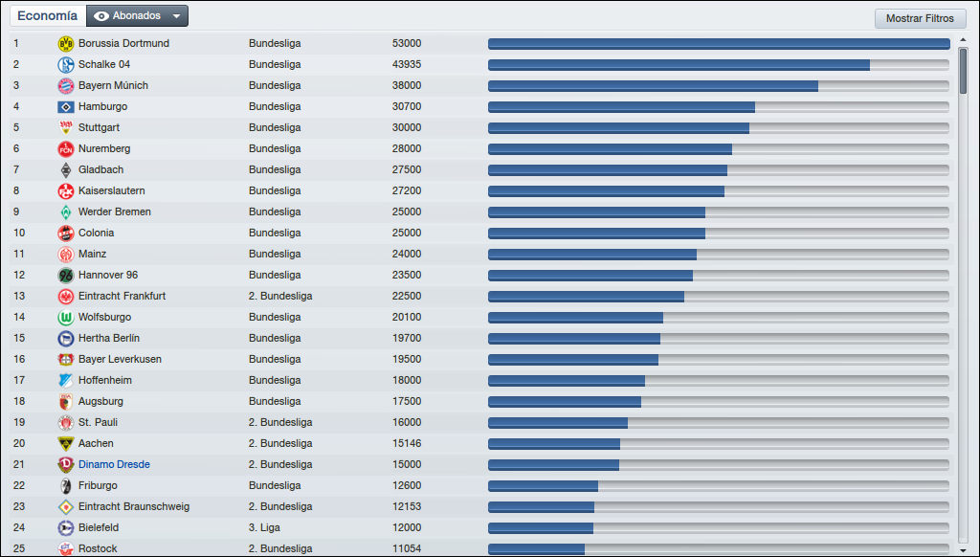
Task: Click the Eintracht Braunschweig team name
Action: coord(134,506)
